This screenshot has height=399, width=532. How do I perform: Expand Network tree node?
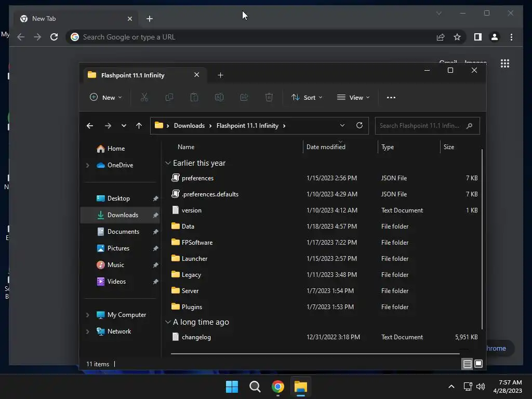click(87, 331)
